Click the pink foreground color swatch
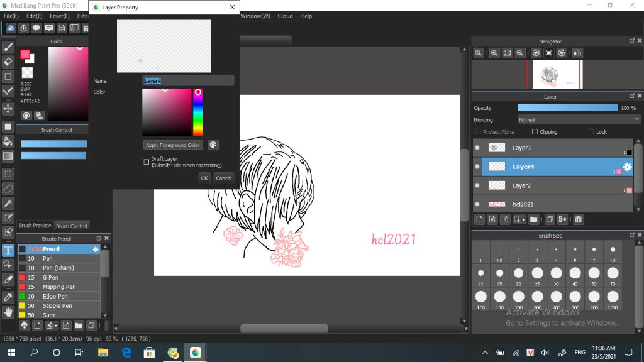The width and height of the screenshot is (644, 362). tap(25, 55)
